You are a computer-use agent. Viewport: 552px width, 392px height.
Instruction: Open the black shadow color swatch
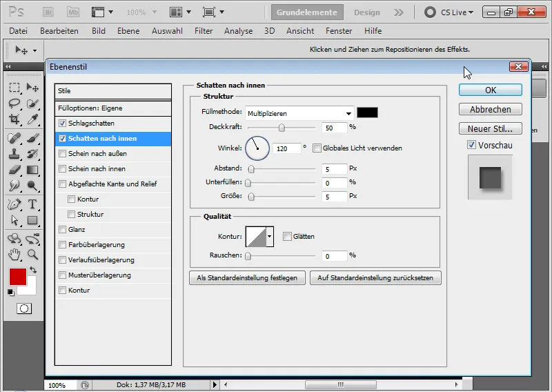367,112
